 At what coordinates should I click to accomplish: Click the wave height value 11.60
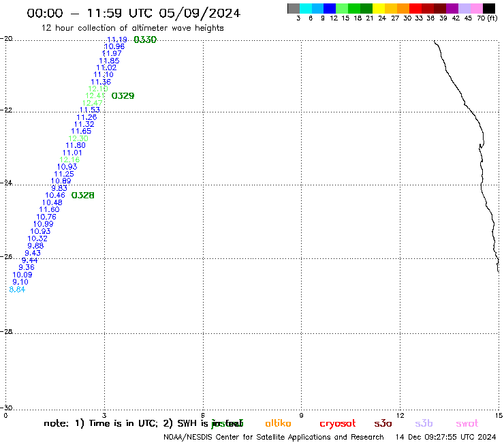(49, 209)
